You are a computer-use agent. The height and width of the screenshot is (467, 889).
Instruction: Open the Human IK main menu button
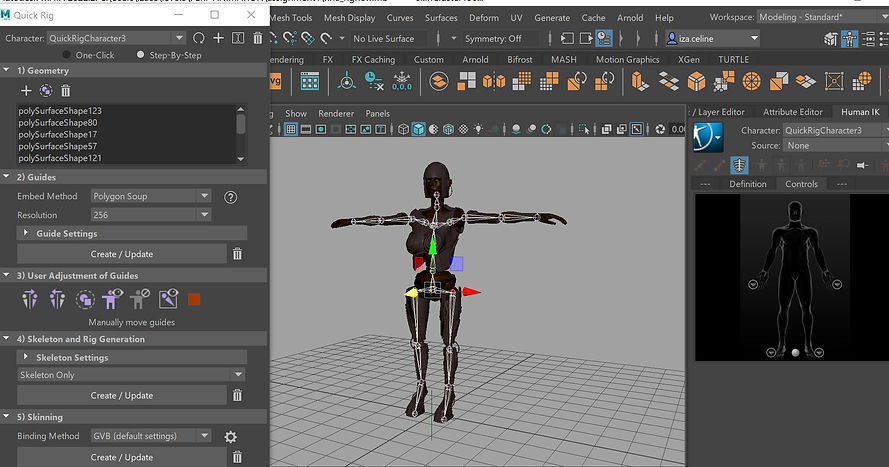click(x=708, y=138)
